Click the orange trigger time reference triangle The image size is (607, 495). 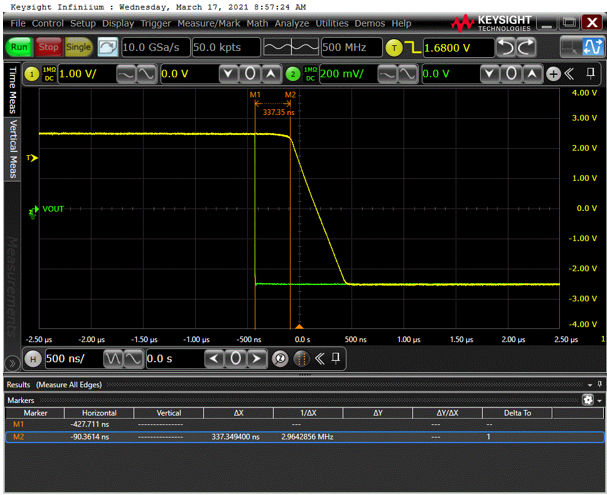pos(299,327)
